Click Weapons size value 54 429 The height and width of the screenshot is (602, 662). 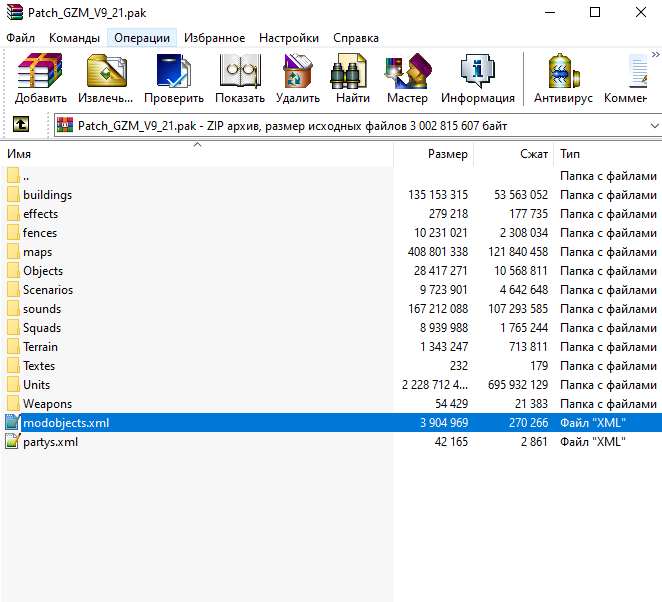point(451,404)
